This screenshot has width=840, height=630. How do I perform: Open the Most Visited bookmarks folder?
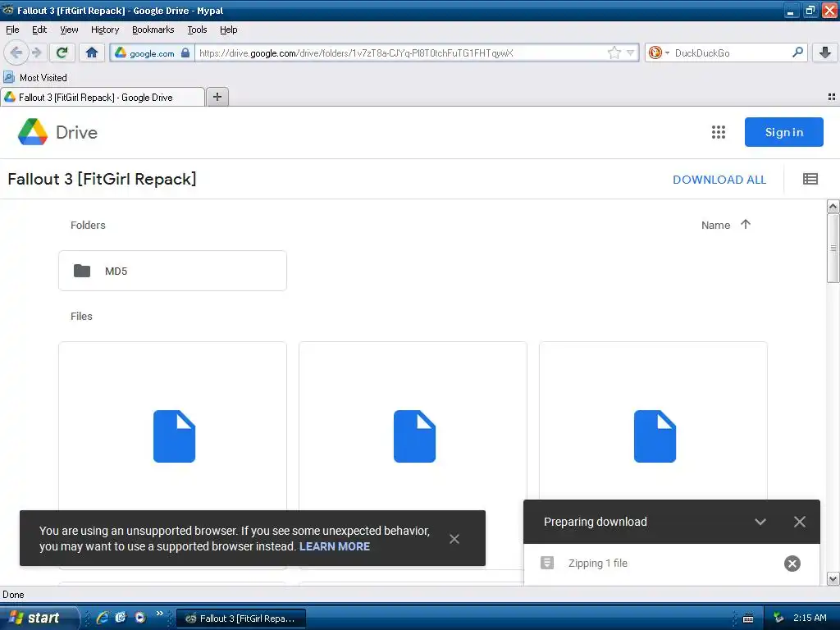(x=35, y=78)
